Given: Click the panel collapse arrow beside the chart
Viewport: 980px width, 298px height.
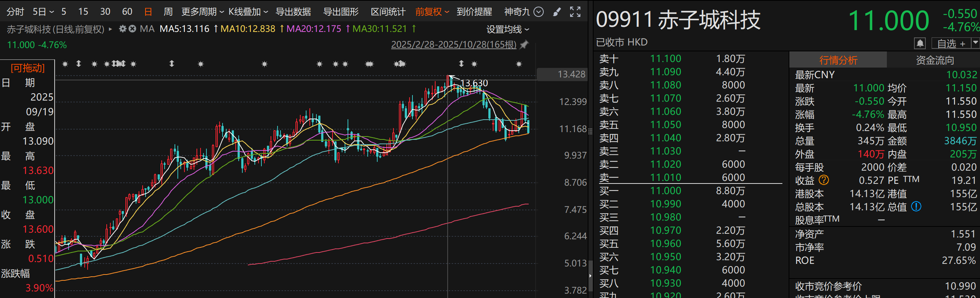Looking at the screenshot, I should [x=590, y=275].
